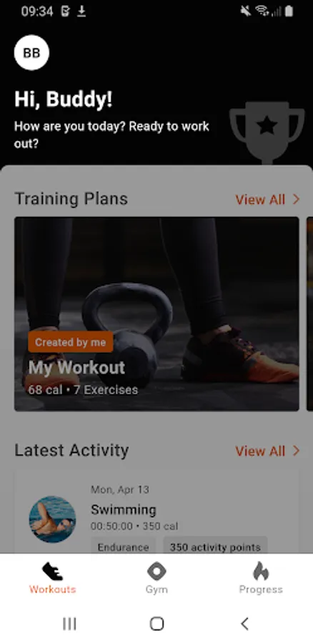Click View All for Training Plans

260,200
